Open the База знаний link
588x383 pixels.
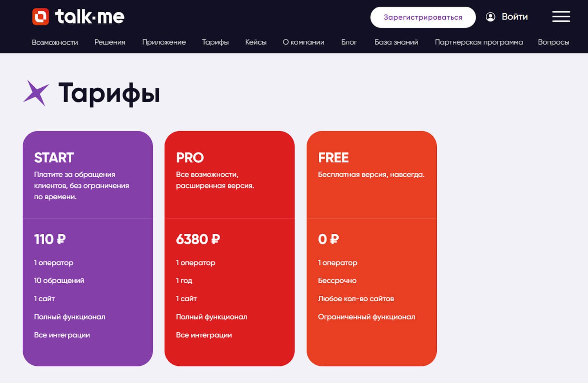[396, 42]
